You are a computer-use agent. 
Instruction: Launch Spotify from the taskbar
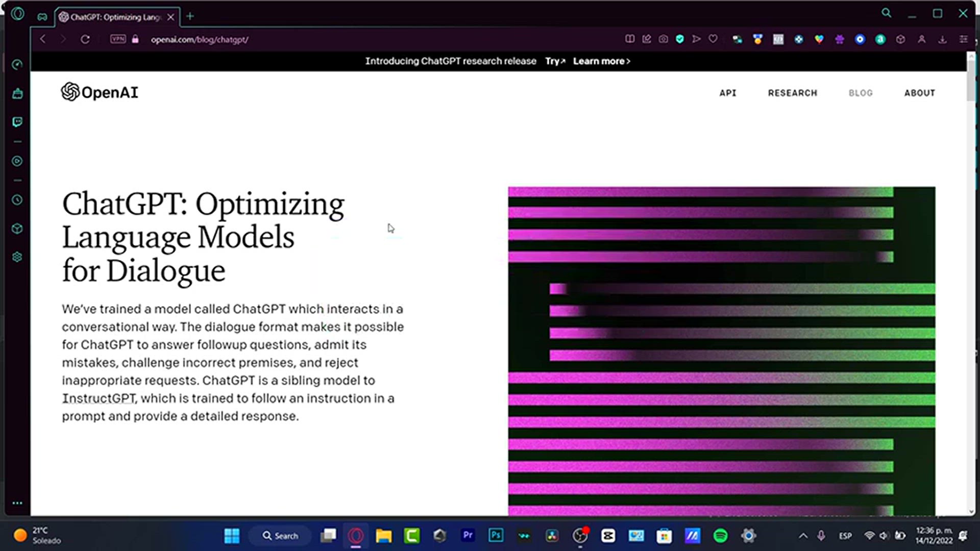(720, 536)
